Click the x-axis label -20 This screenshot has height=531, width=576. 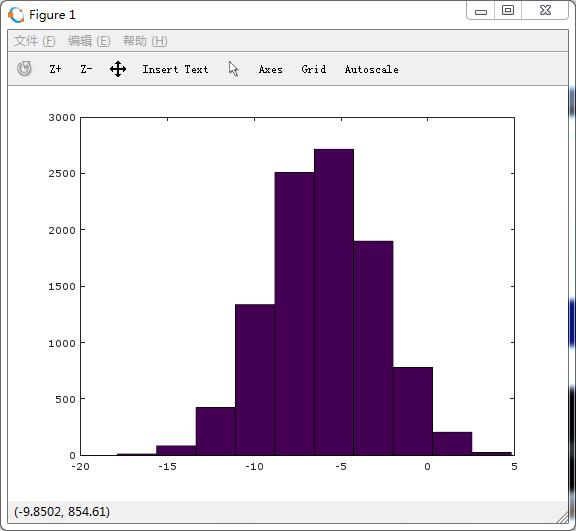[80, 466]
